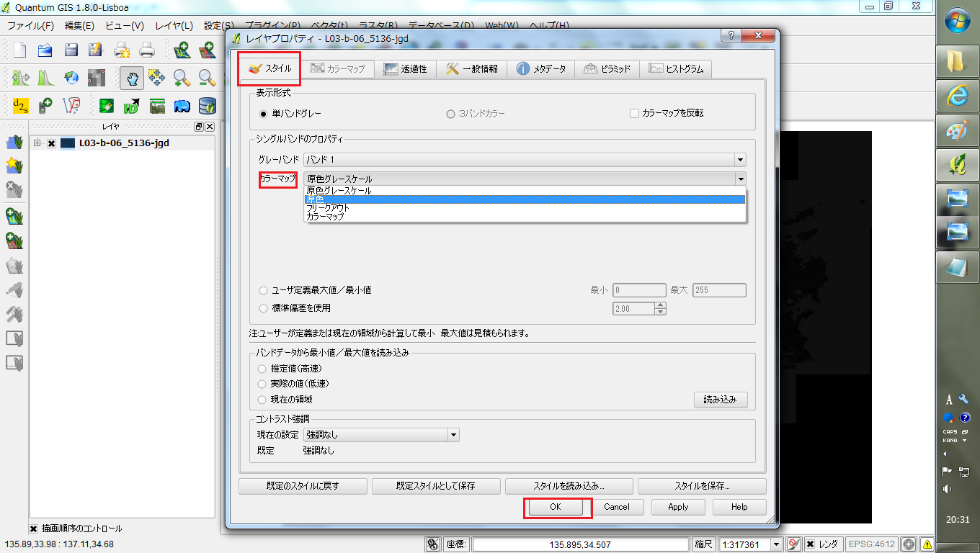Open the レイヤ(L) menu
This screenshot has width=980, height=553.
[174, 25]
